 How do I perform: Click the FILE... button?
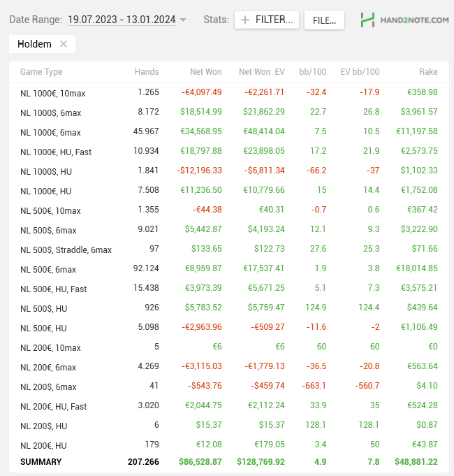pos(324,20)
